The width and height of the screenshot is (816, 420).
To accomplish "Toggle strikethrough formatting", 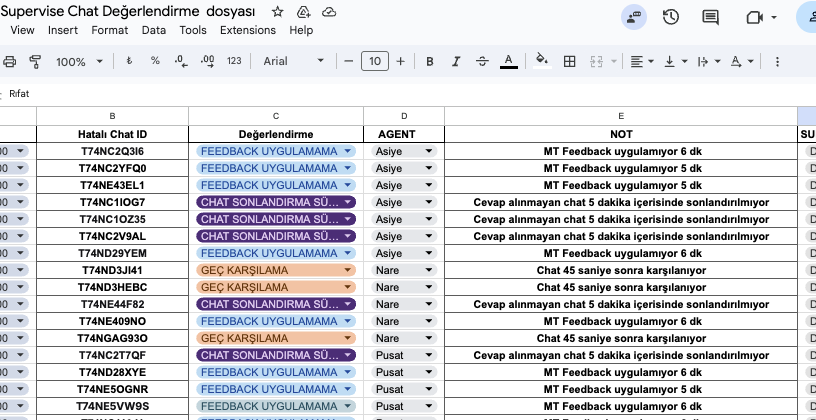I will [482, 61].
